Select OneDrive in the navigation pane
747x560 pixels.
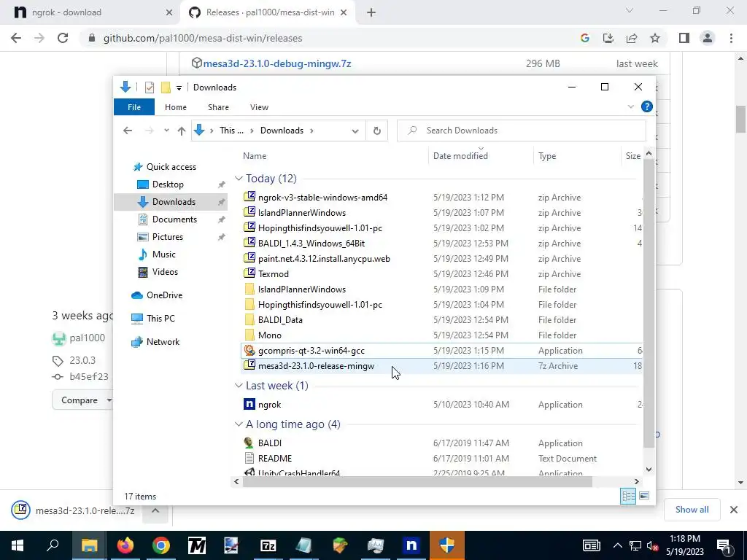click(164, 295)
